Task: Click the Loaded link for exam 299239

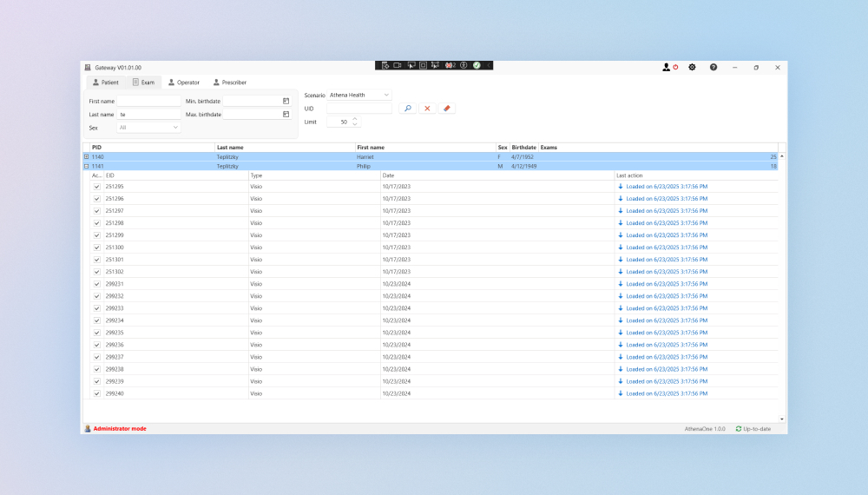Action: pyautogui.click(x=667, y=381)
